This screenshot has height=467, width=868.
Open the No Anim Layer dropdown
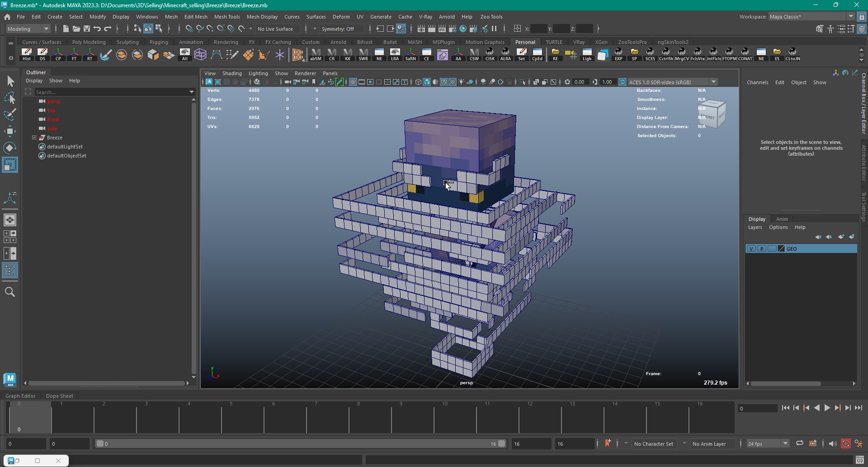709,443
